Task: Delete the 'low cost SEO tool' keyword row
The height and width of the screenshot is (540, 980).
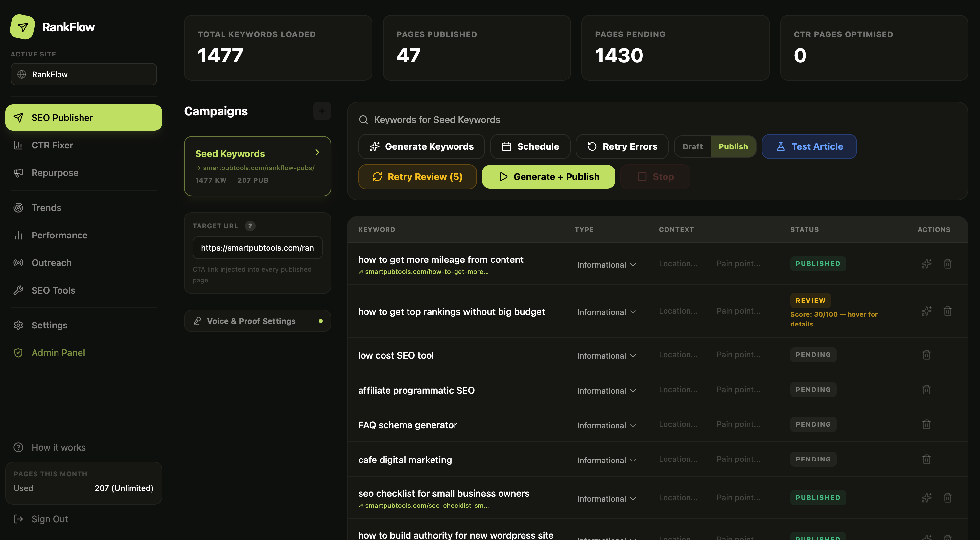Action: click(926, 355)
